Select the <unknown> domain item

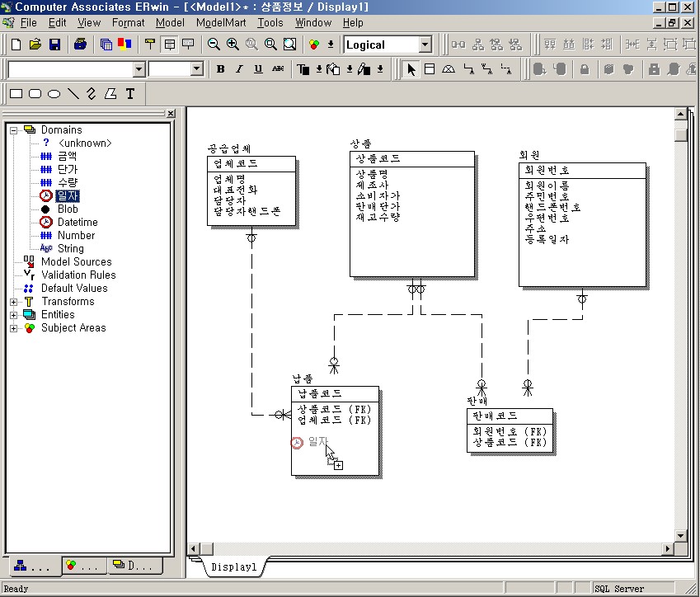[x=85, y=143]
